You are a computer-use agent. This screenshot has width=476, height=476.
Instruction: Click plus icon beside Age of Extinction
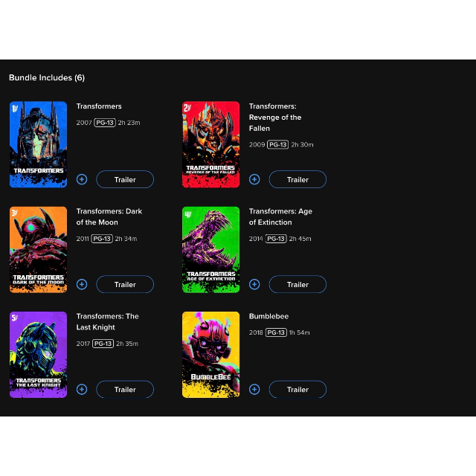coord(254,284)
